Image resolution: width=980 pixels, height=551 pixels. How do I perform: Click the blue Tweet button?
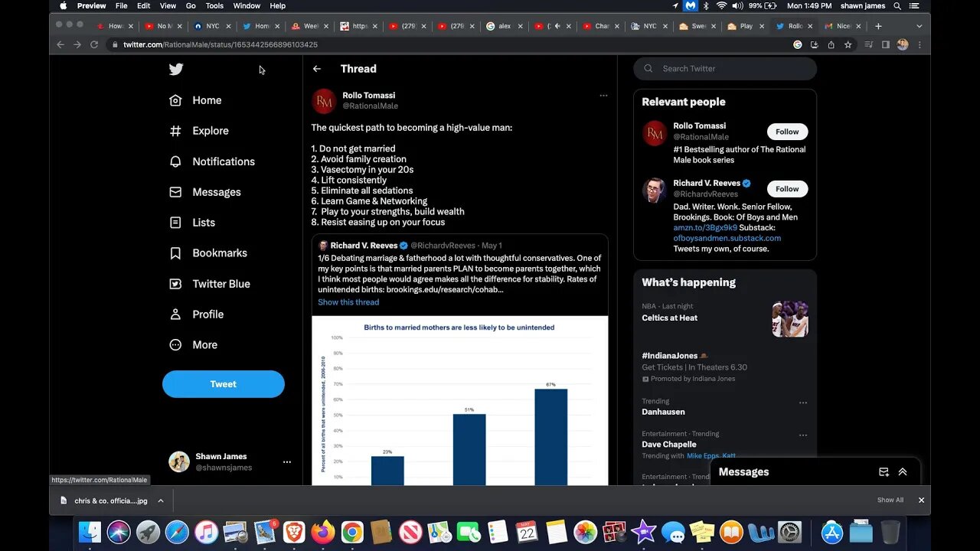224,384
